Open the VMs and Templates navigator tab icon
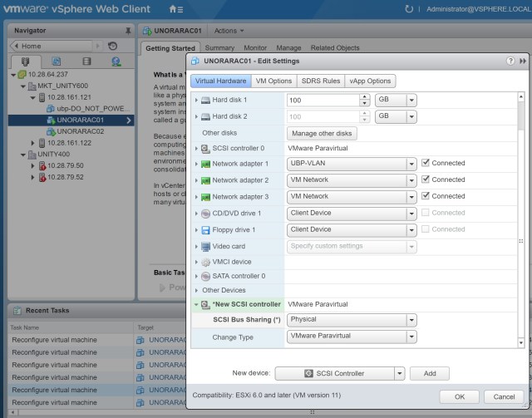The width and height of the screenshot is (532, 418). pyautogui.click(x=56, y=61)
